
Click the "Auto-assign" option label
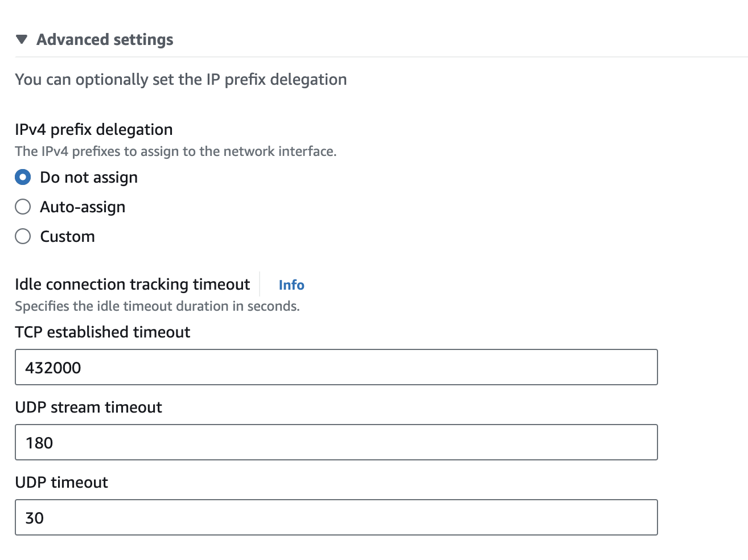point(83,207)
